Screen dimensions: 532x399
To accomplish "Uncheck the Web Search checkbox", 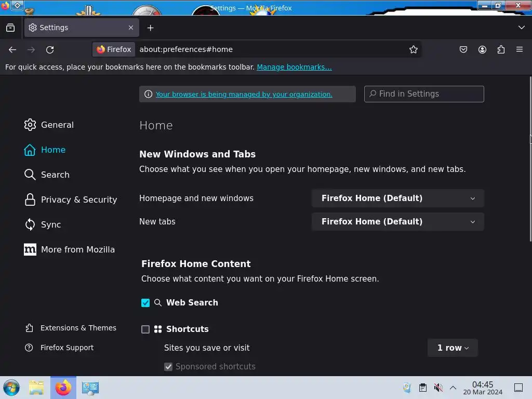I will tap(145, 303).
